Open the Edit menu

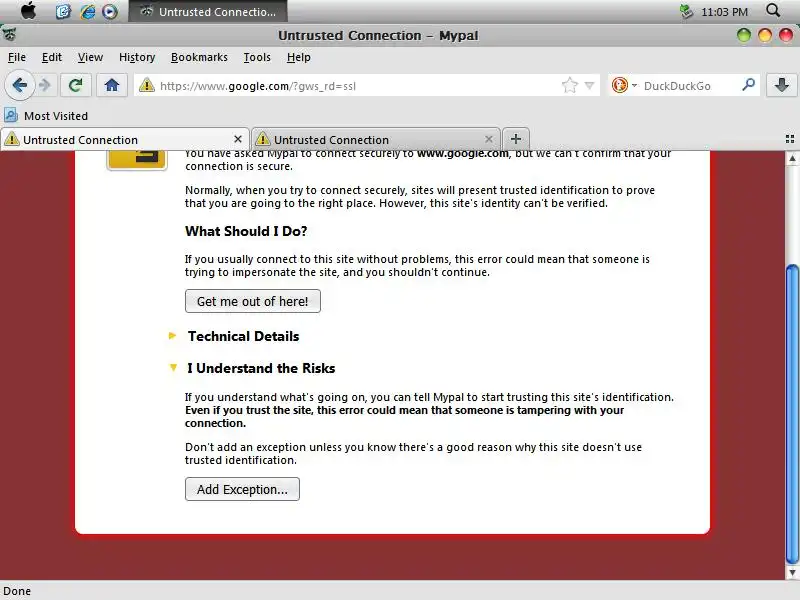pyautogui.click(x=52, y=57)
